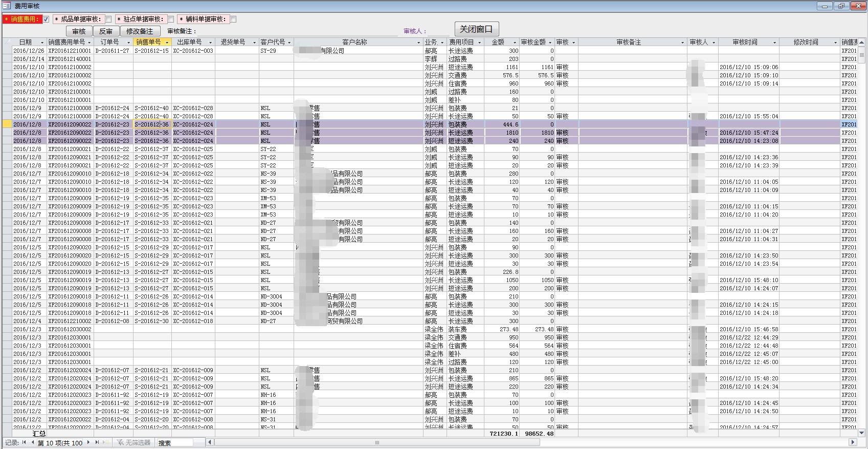868x449 pixels.
Task: Open the 审核人 column filter dropdown
Action: (x=714, y=42)
